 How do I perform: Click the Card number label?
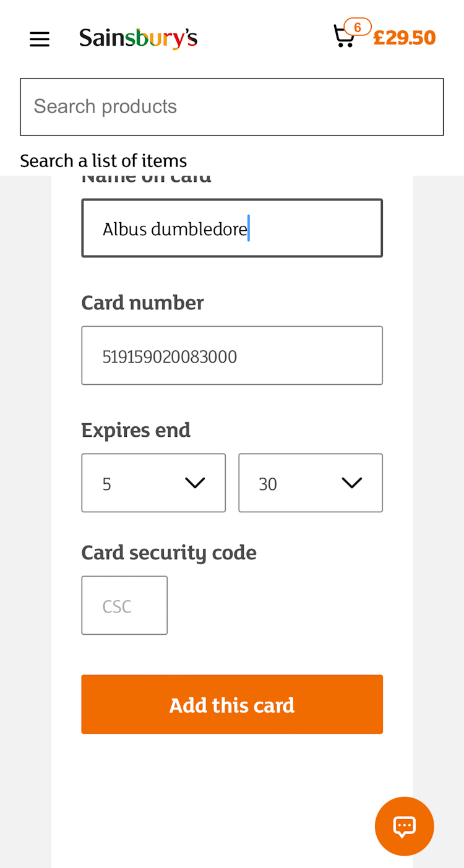coord(142,303)
